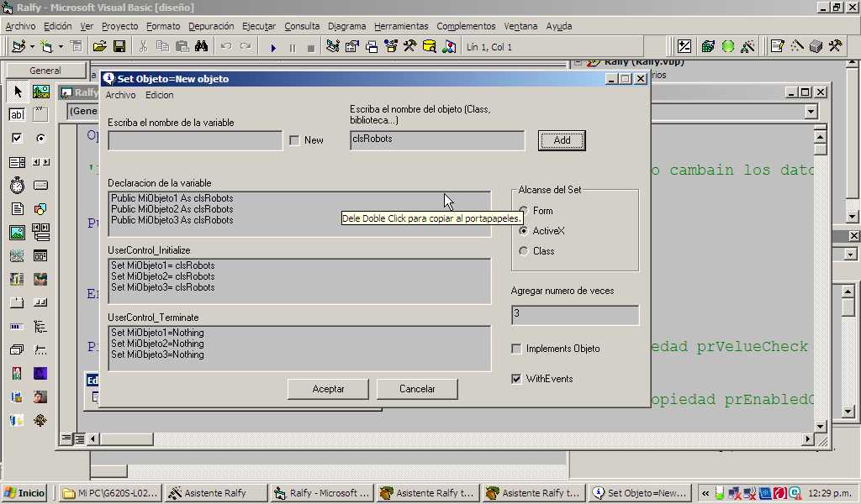Select the PictureBox control in the toolbox

(40, 92)
